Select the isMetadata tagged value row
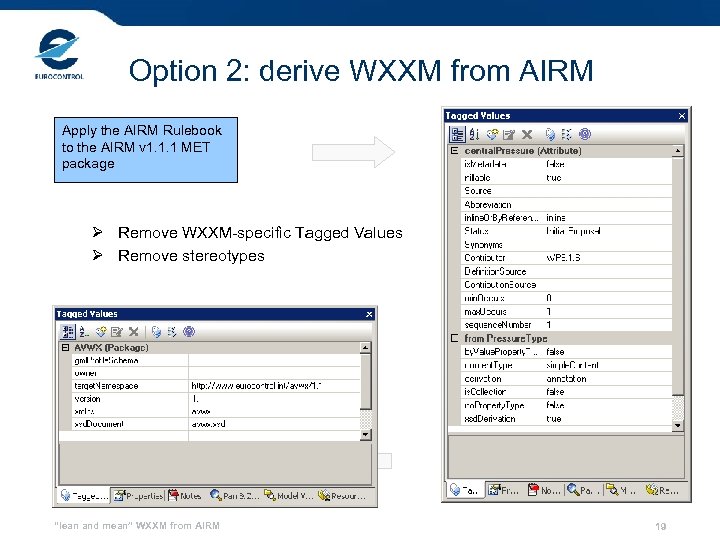 coord(566,164)
